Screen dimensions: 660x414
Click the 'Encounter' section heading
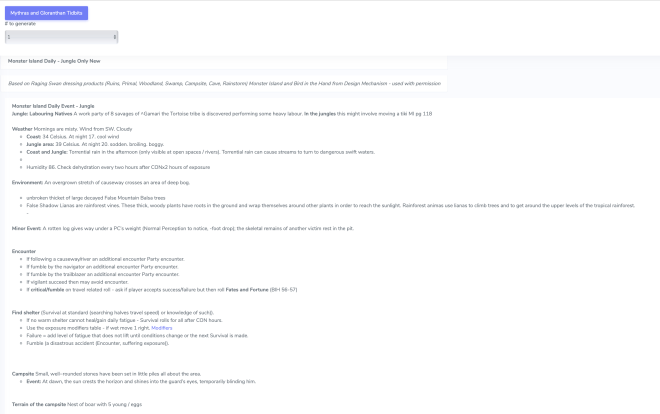click(x=24, y=250)
